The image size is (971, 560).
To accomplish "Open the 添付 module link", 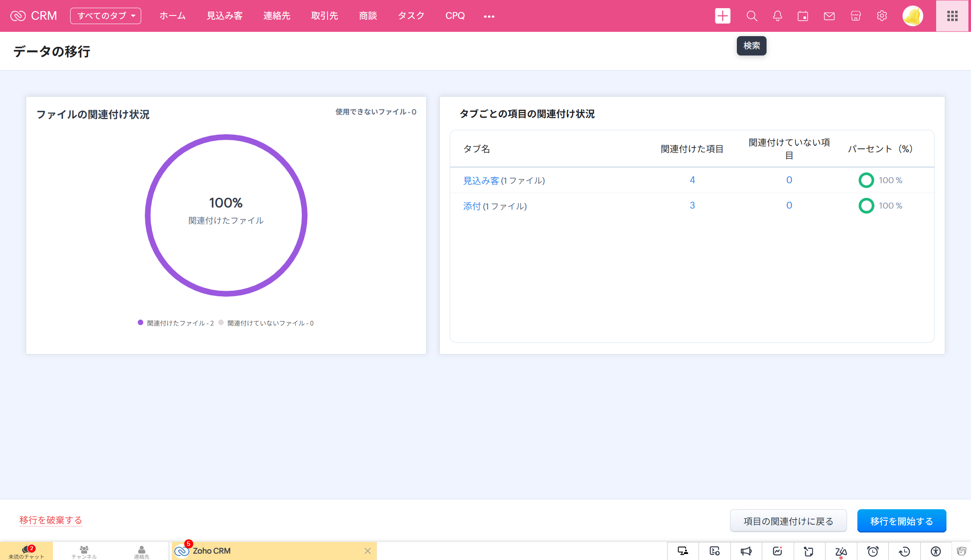I will coord(472,206).
